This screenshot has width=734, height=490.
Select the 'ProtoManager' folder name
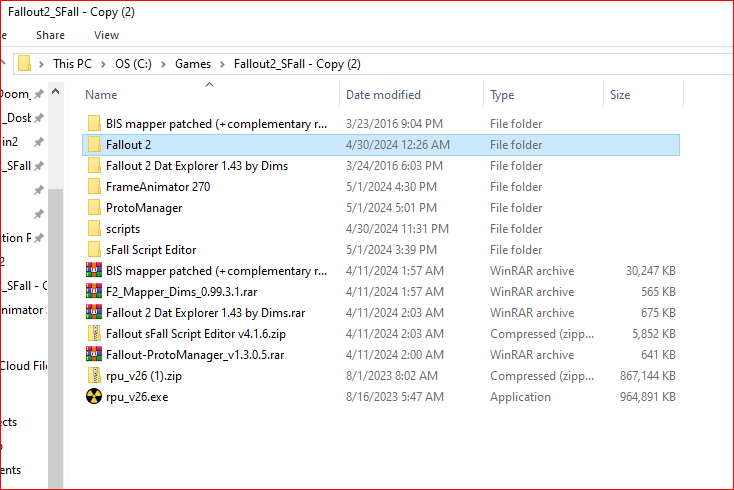tap(144, 208)
